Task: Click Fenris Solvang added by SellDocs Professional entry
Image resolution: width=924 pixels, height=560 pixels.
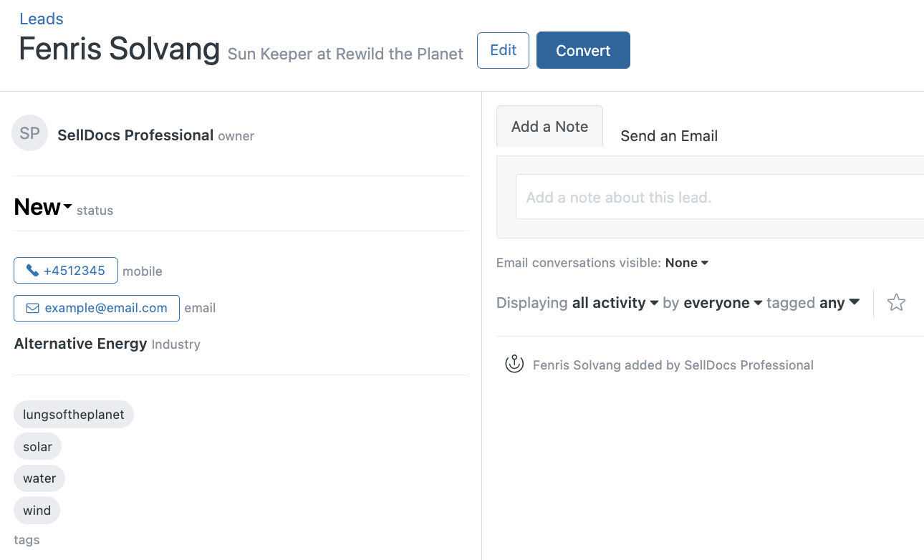Action: click(673, 365)
